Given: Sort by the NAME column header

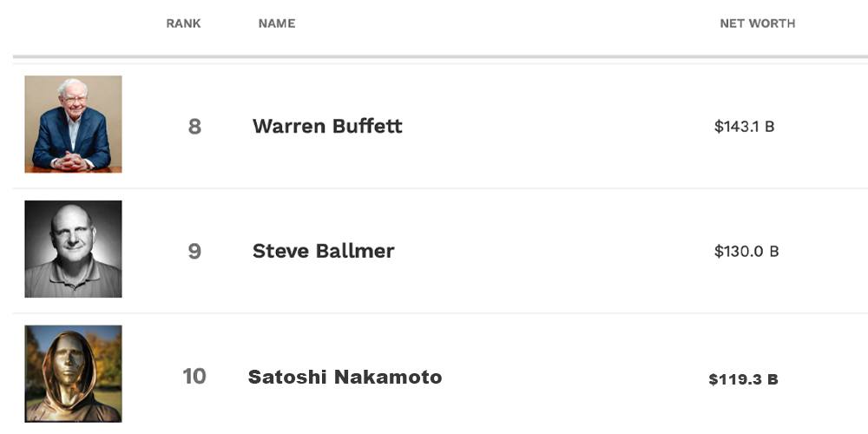Looking at the screenshot, I should [277, 23].
